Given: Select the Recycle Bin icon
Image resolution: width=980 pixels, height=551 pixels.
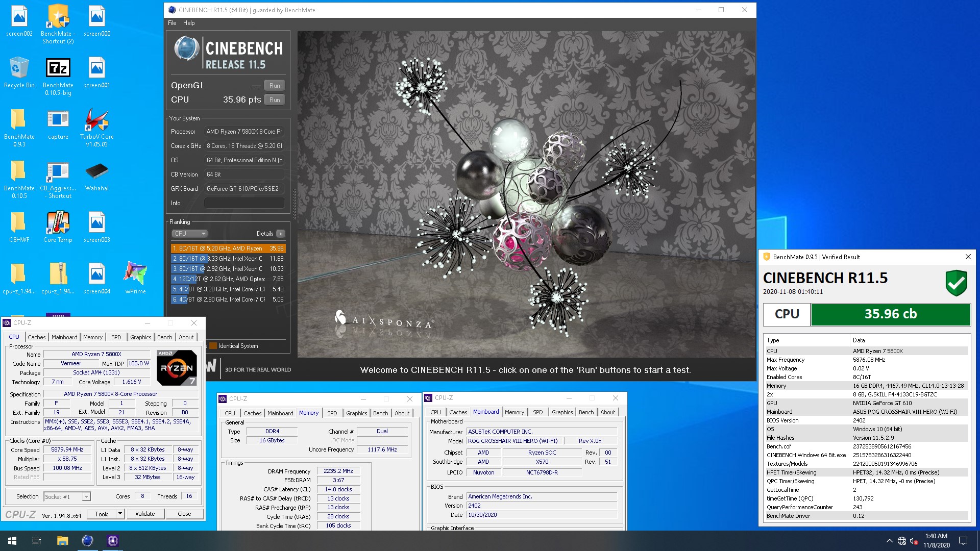Looking at the screenshot, I should tap(19, 73).
